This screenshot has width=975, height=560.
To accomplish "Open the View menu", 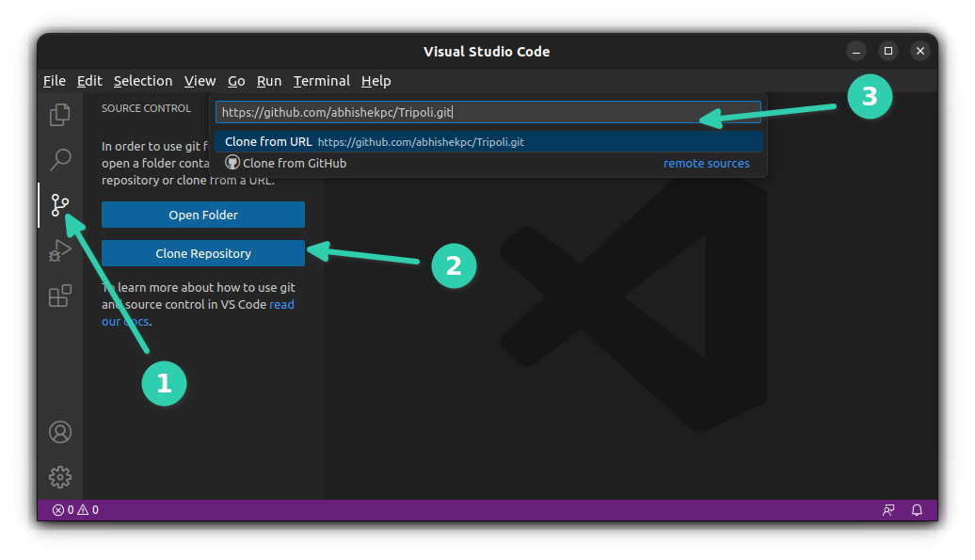I will [x=200, y=81].
